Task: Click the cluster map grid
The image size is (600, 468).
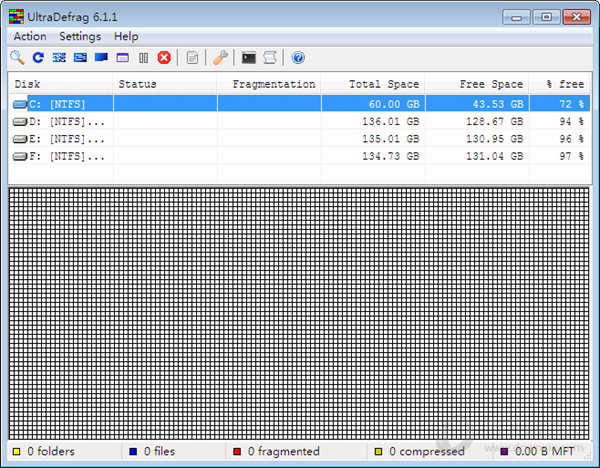Action: coord(299,313)
